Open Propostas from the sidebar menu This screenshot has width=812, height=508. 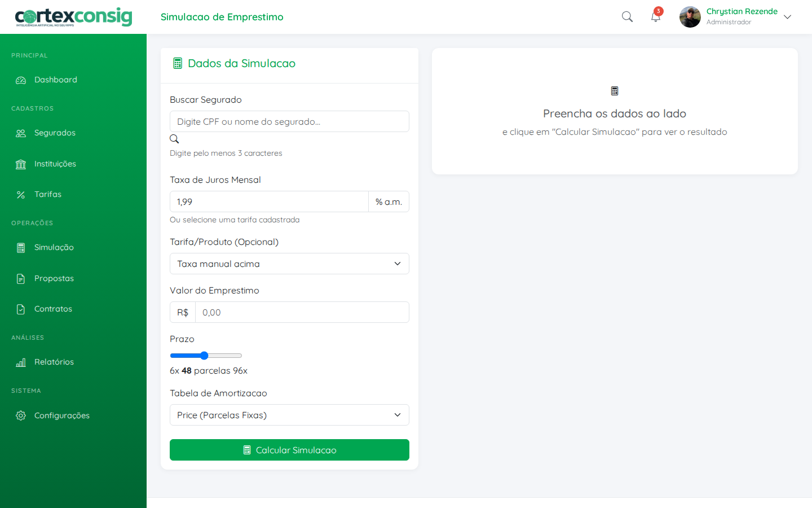click(x=54, y=278)
